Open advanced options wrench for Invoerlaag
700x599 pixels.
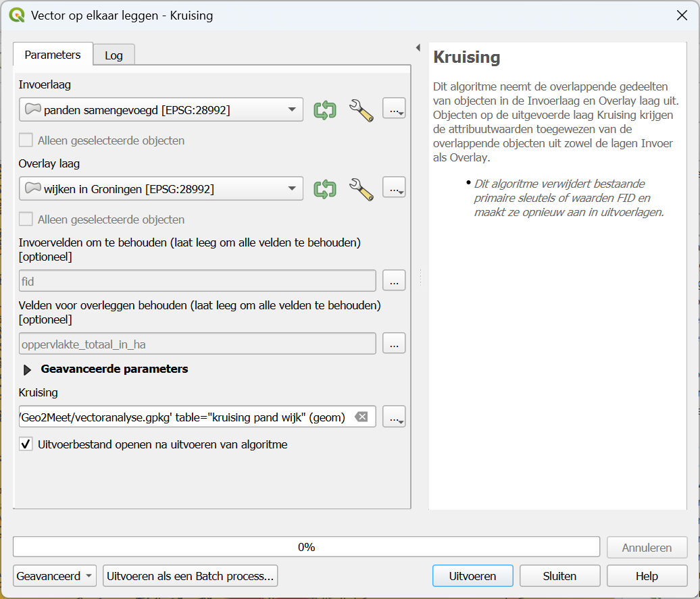[x=361, y=109]
